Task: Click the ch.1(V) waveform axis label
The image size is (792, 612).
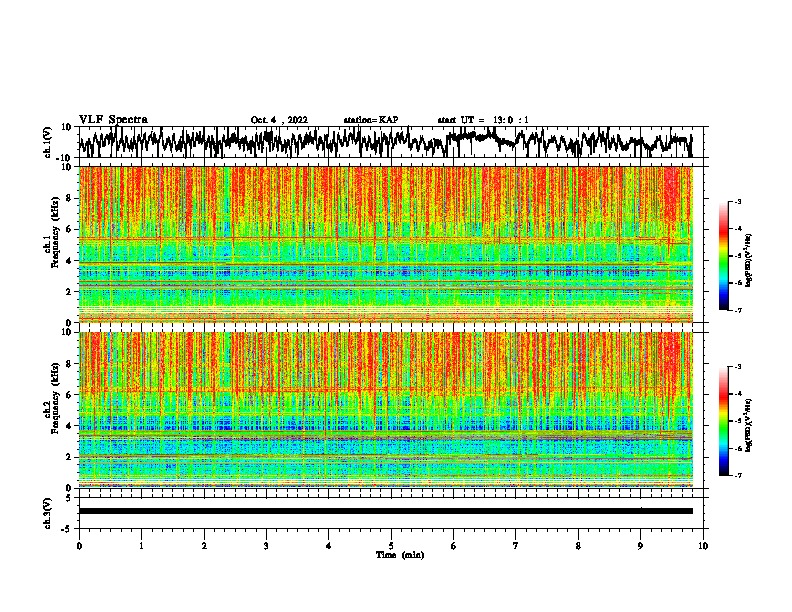Action: click(47, 142)
